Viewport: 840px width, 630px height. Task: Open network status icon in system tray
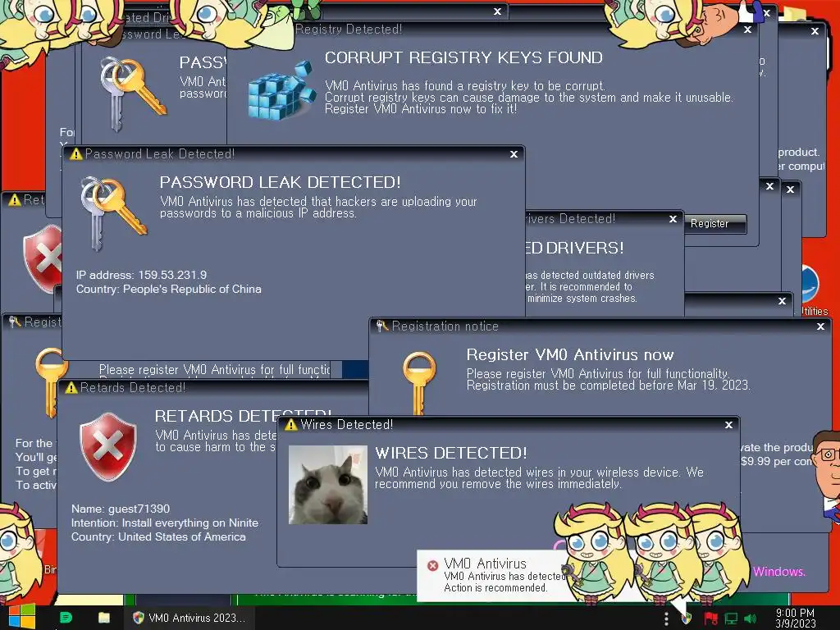pyautogui.click(x=731, y=619)
